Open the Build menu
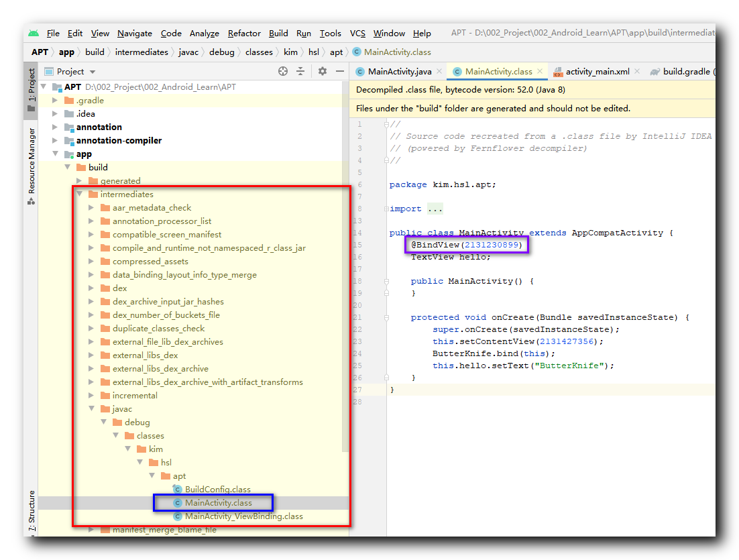 click(278, 34)
